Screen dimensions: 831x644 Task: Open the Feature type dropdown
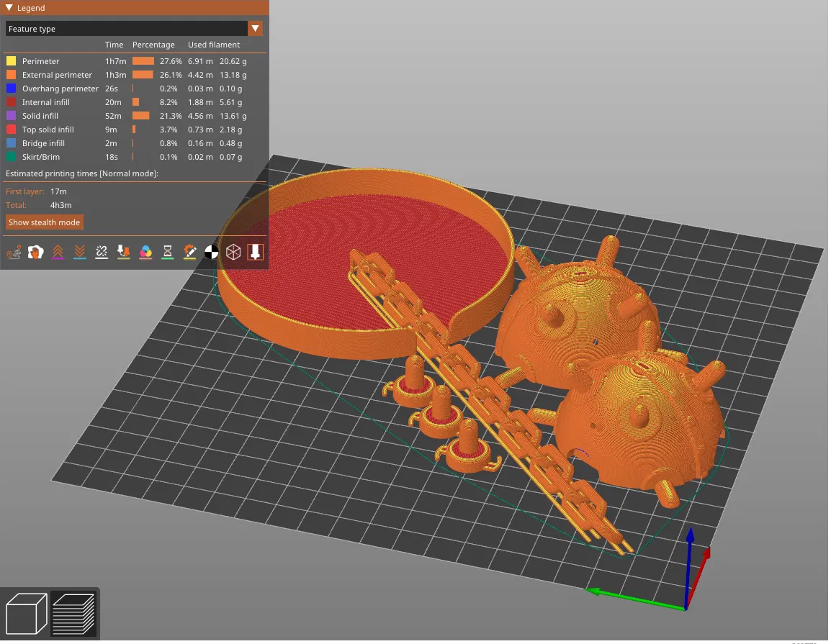[x=133, y=29]
